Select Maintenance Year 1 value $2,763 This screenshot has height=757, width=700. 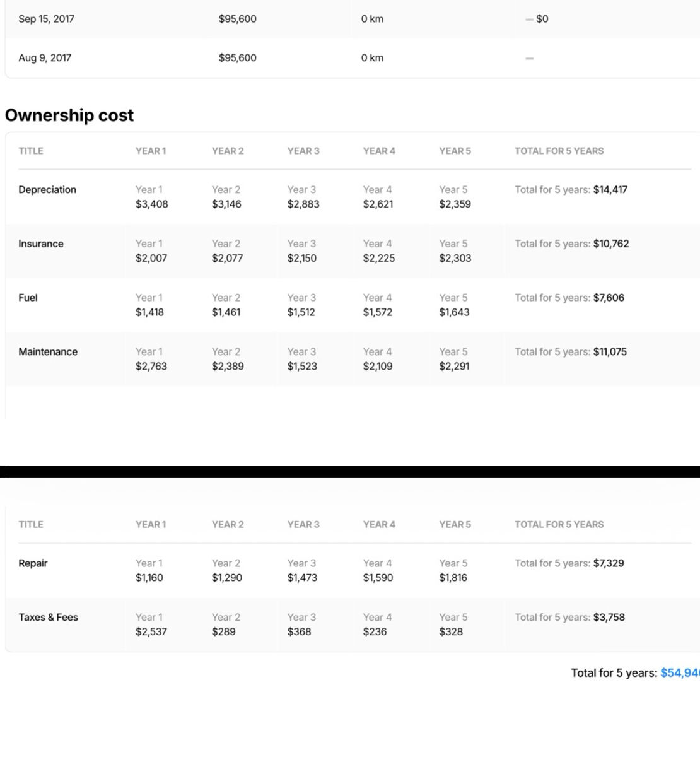pyautogui.click(x=151, y=366)
